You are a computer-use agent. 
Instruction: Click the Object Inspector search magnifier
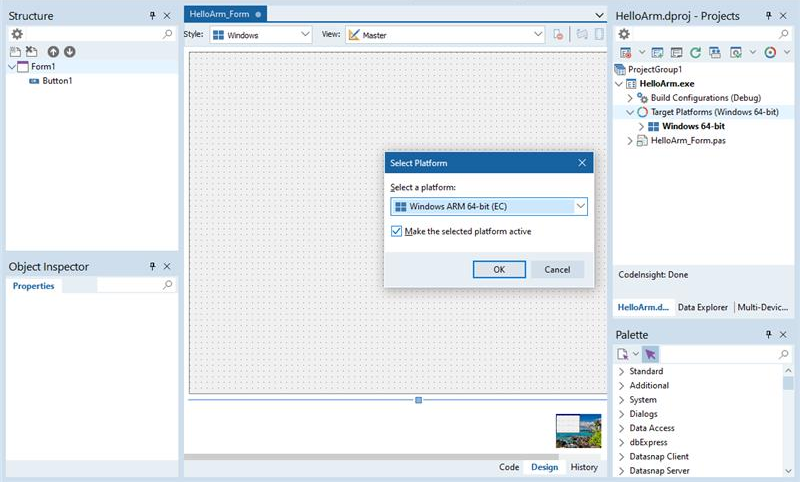pos(167,285)
